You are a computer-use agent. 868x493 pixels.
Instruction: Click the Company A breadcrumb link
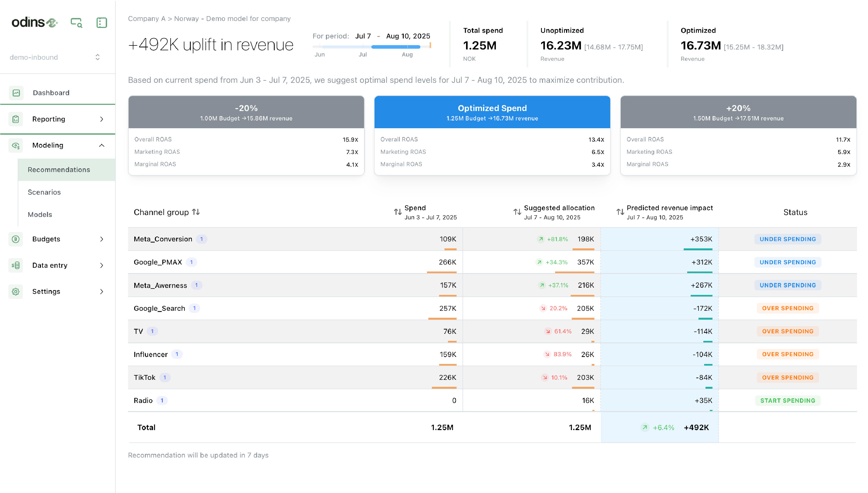pyautogui.click(x=146, y=19)
